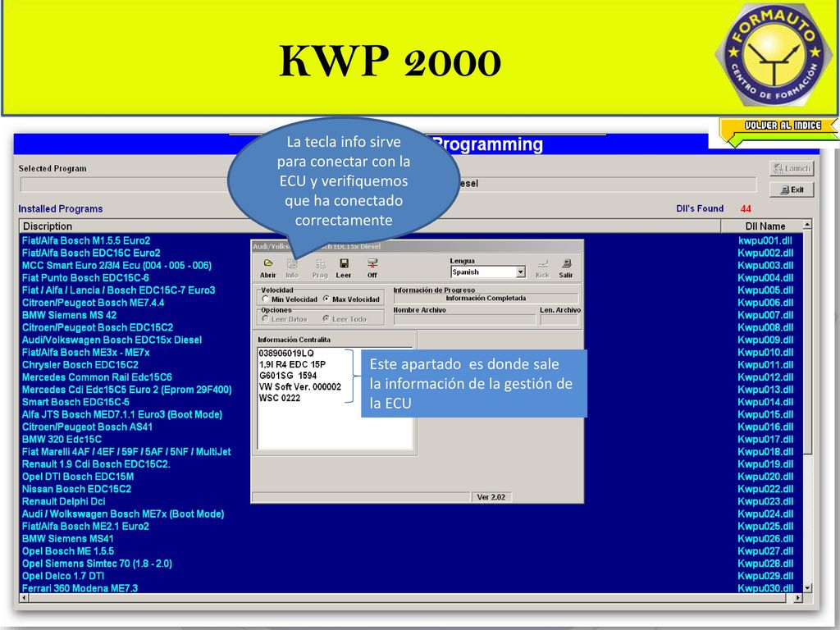
Task: Select Fiat Marelli 4AF MultiJet row
Action: (x=126, y=452)
